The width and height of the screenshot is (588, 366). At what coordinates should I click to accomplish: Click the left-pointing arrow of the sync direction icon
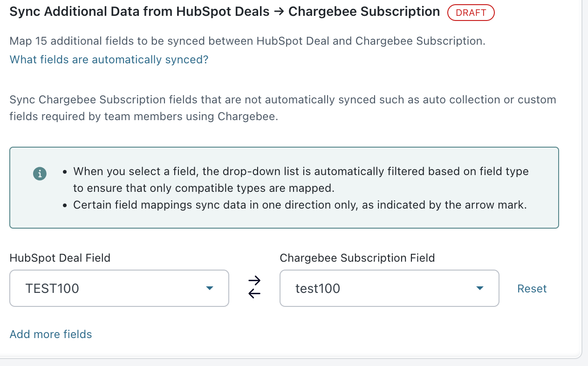[x=254, y=293]
